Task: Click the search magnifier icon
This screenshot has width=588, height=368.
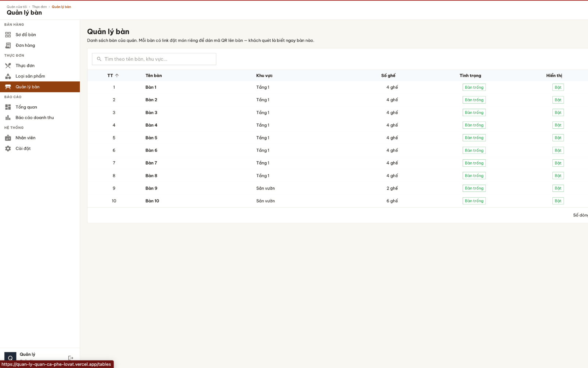Action: [x=99, y=59]
